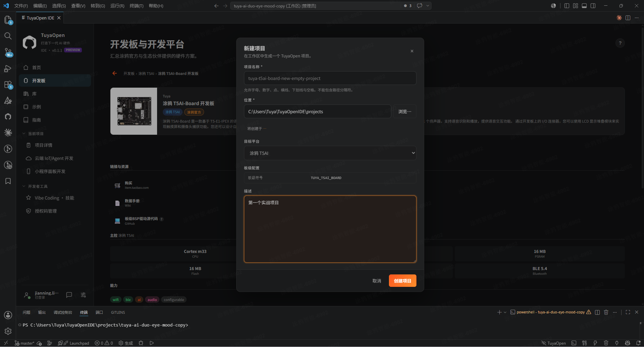The image size is (644, 347).
Task: Click the wifi capability tag
Action: pyautogui.click(x=116, y=300)
